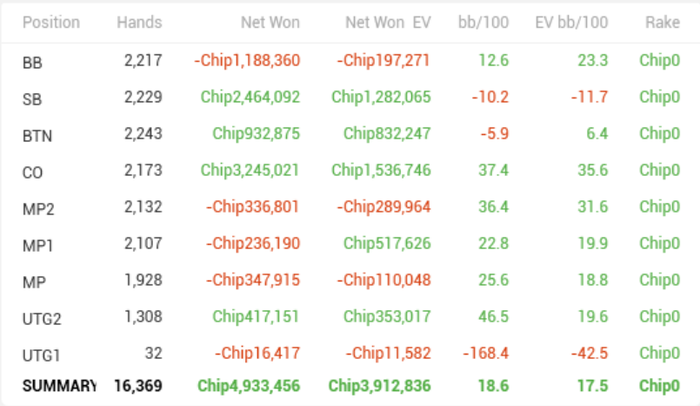This screenshot has height=406, width=700.
Task: Select the MP1 position row
Action: click(36, 245)
